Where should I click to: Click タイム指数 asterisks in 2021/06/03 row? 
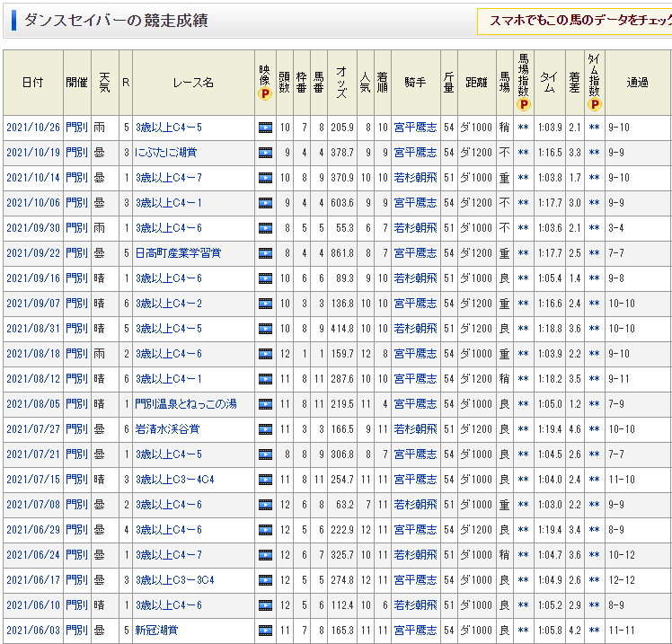[594, 631]
